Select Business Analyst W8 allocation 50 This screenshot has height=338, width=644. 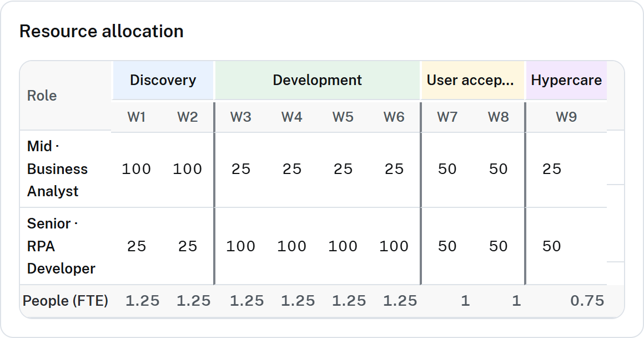(498, 169)
